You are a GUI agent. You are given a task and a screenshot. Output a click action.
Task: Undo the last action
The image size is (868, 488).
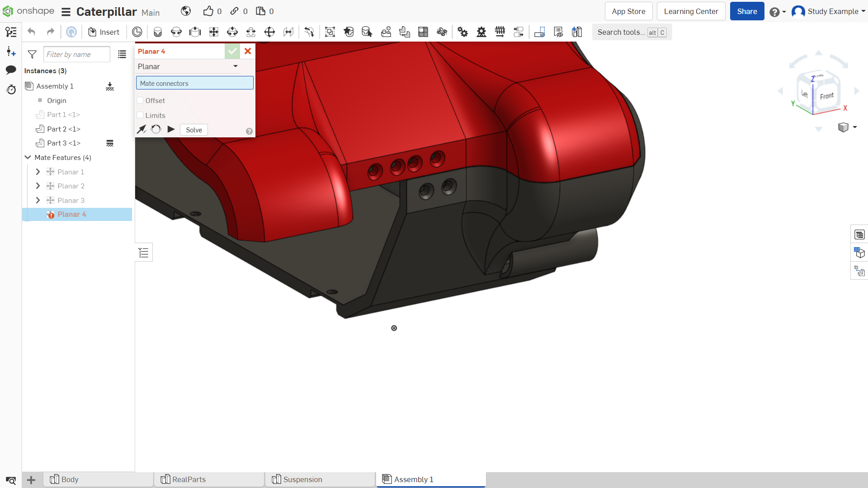pos(31,32)
